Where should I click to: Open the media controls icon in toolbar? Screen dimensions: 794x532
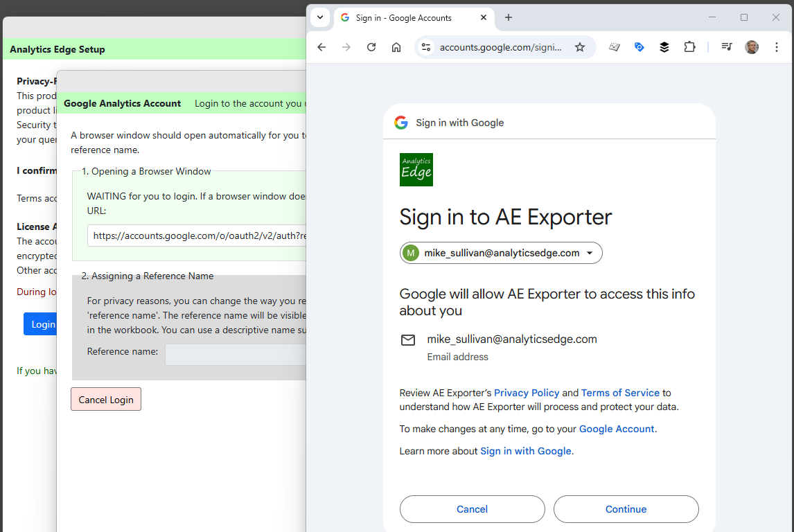click(727, 47)
